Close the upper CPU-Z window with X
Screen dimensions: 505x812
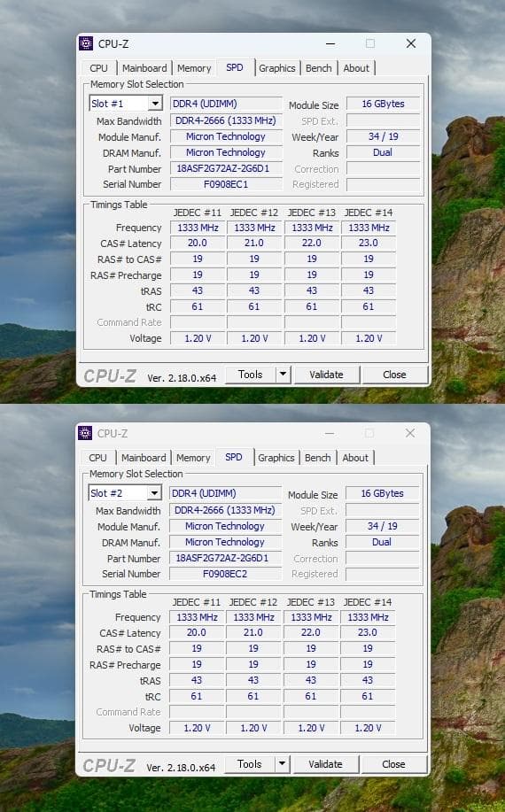(x=411, y=43)
